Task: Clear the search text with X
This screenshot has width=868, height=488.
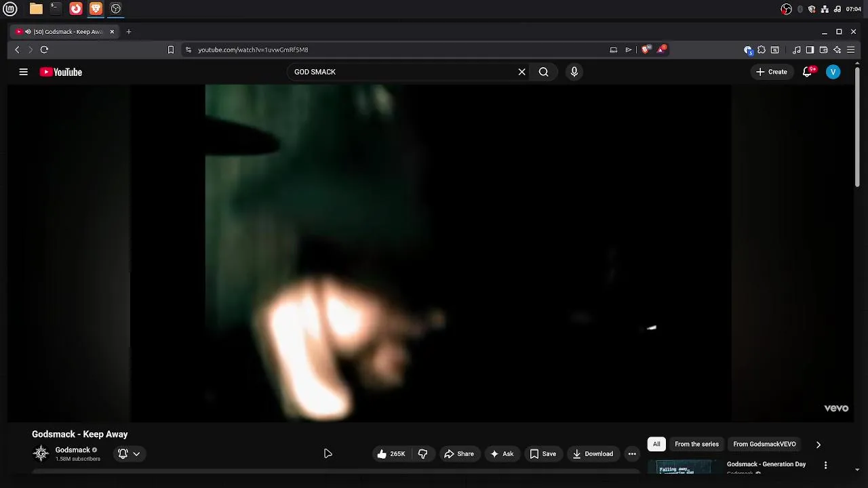Action: pos(521,72)
